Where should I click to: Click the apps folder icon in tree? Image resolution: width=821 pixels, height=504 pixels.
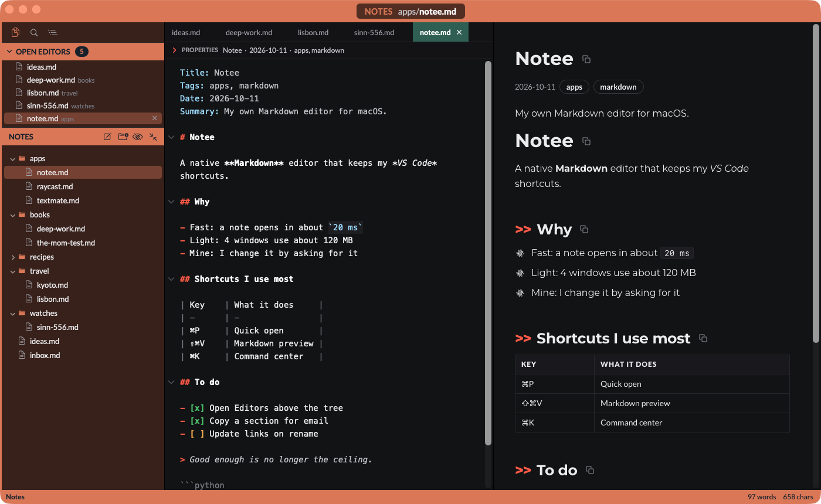[x=22, y=158]
